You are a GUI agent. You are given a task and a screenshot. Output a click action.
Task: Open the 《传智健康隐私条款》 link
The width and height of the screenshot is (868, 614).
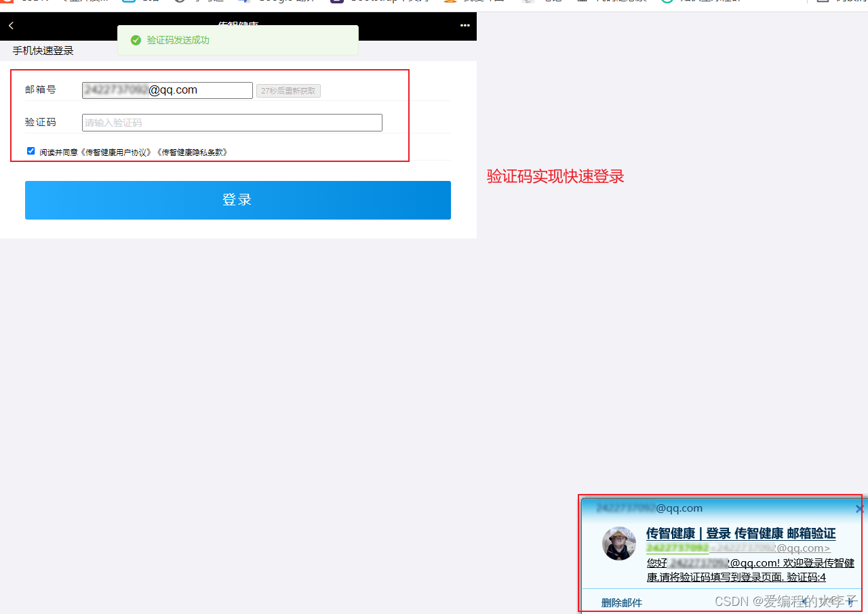(193, 152)
